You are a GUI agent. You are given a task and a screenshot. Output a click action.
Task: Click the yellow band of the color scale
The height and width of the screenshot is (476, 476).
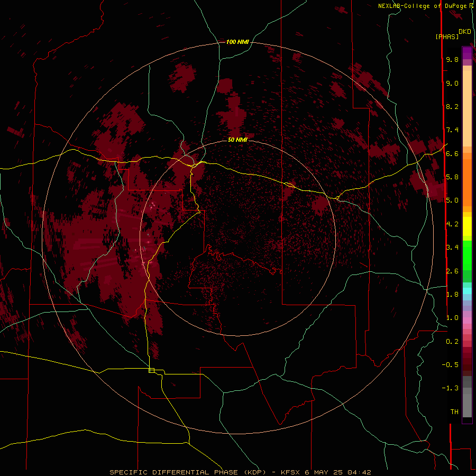click(x=467, y=226)
